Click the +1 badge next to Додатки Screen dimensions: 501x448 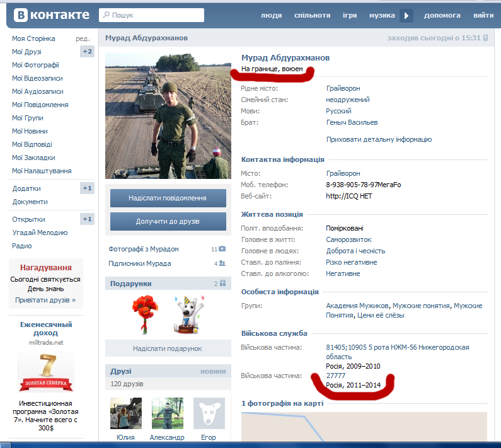87,188
